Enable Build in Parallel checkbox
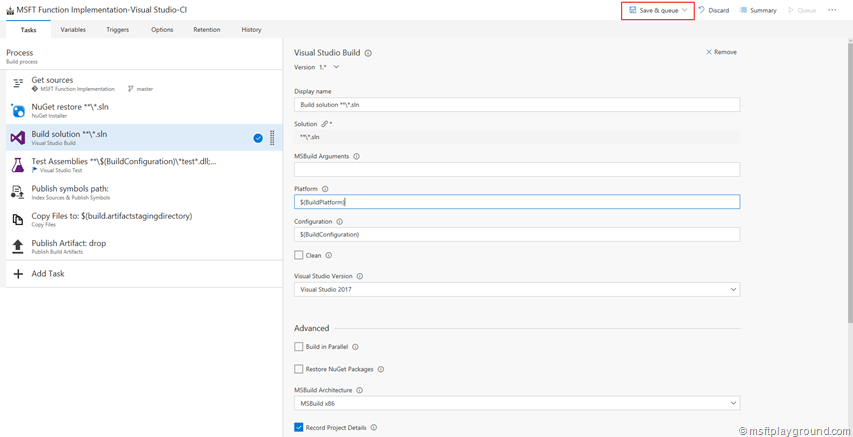The image size is (853, 437). (298, 347)
